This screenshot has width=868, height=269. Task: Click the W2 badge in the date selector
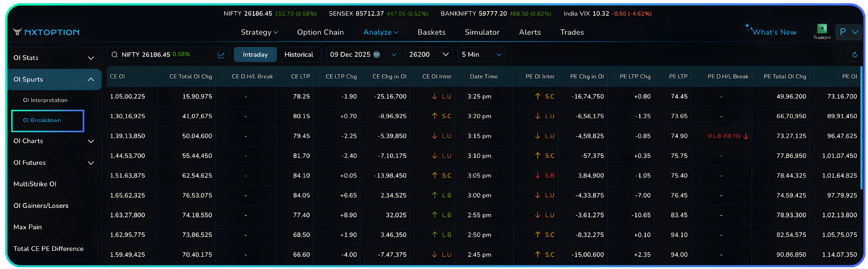click(x=377, y=54)
